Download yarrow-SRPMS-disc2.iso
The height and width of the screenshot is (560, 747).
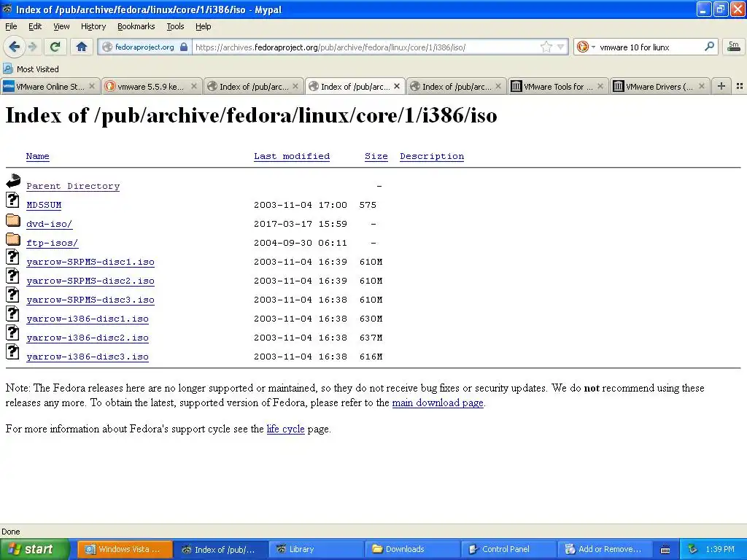click(x=90, y=281)
